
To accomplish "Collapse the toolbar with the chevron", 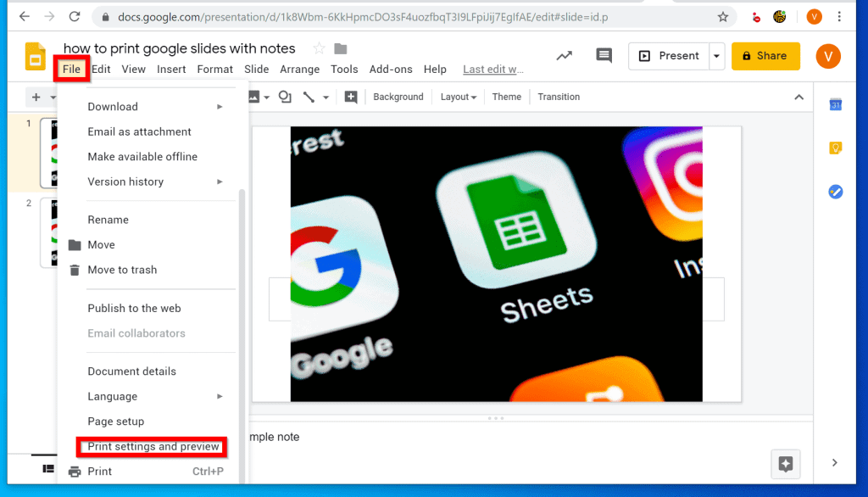I will click(798, 97).
